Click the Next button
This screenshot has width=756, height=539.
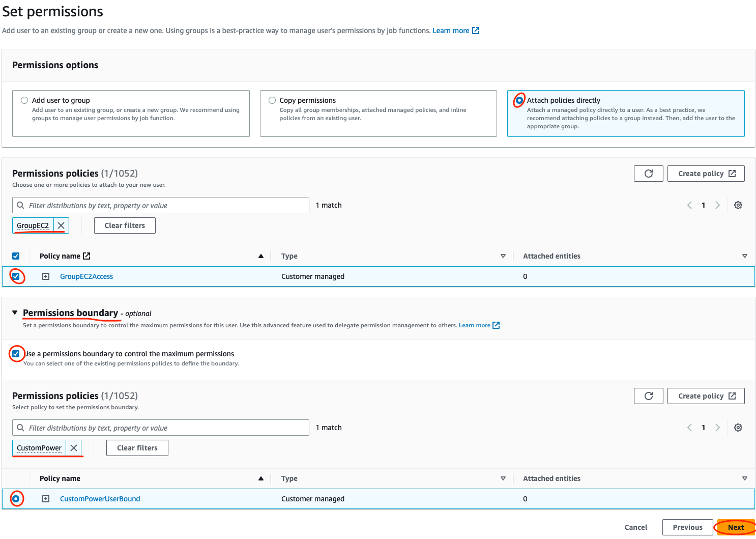coord(736,527)
